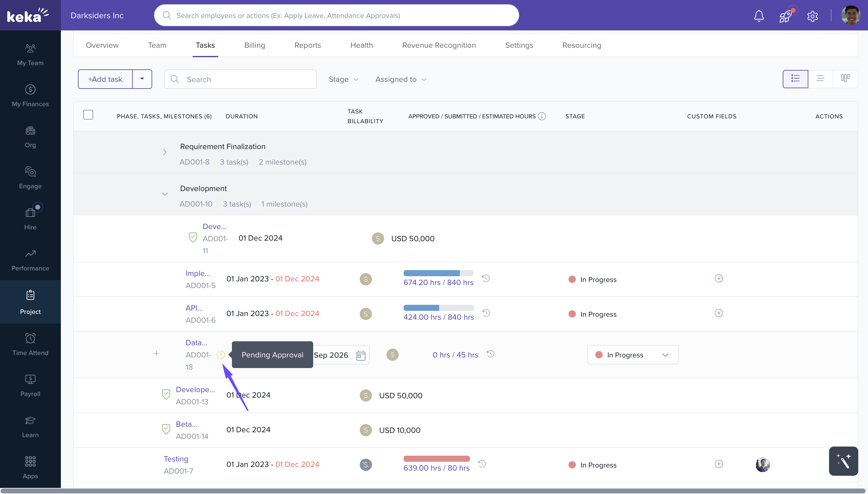Switch to the compact list view icon
This screenshot has height=494, width=868.
(x=820, y=79)
